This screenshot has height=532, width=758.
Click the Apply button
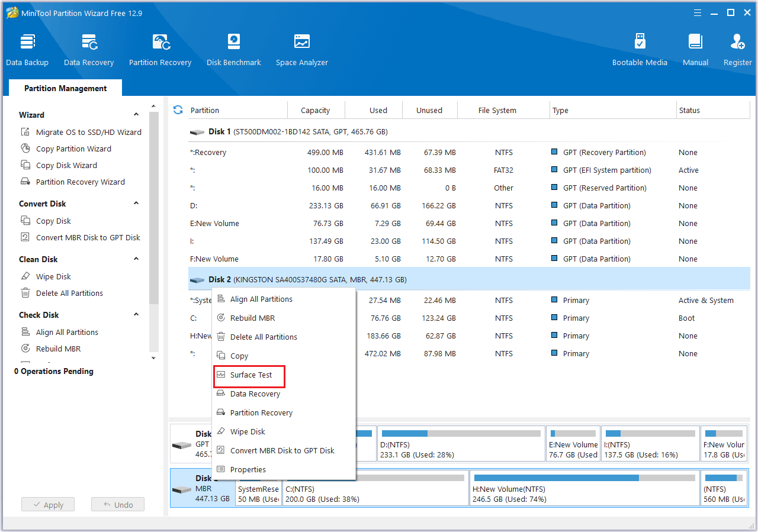(48, 505)
